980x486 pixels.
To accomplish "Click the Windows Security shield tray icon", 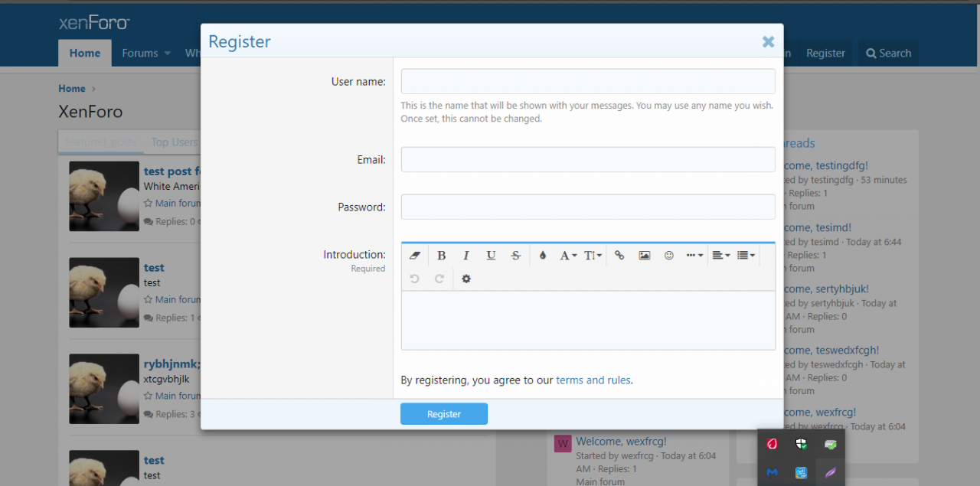I will click(x=801, y=444).
